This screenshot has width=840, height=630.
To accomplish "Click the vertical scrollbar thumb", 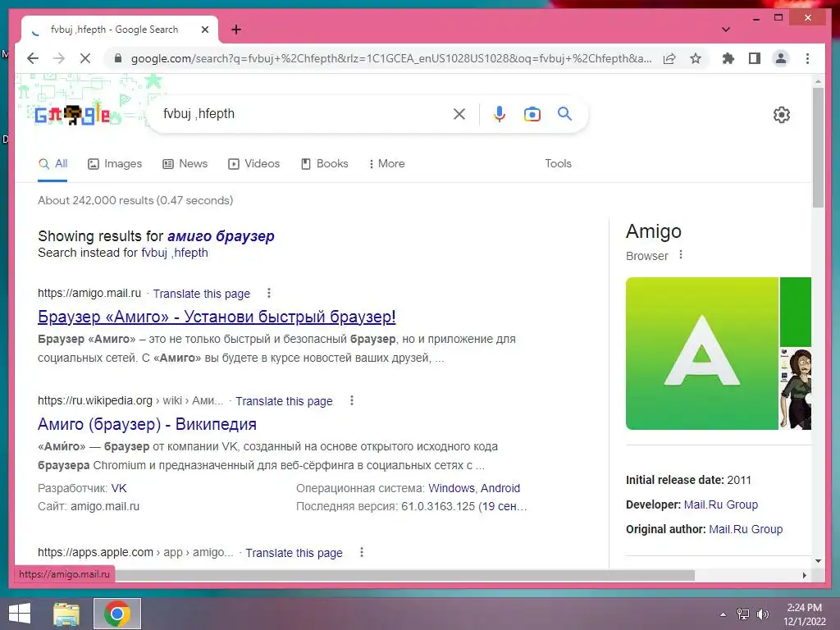I will 818,148.
